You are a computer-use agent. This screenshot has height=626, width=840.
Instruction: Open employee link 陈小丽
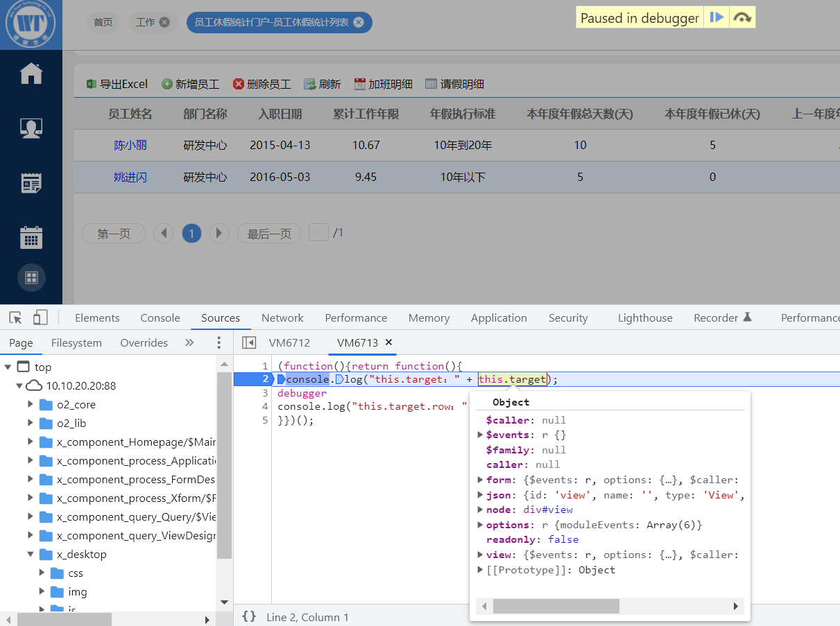(130, 145)
